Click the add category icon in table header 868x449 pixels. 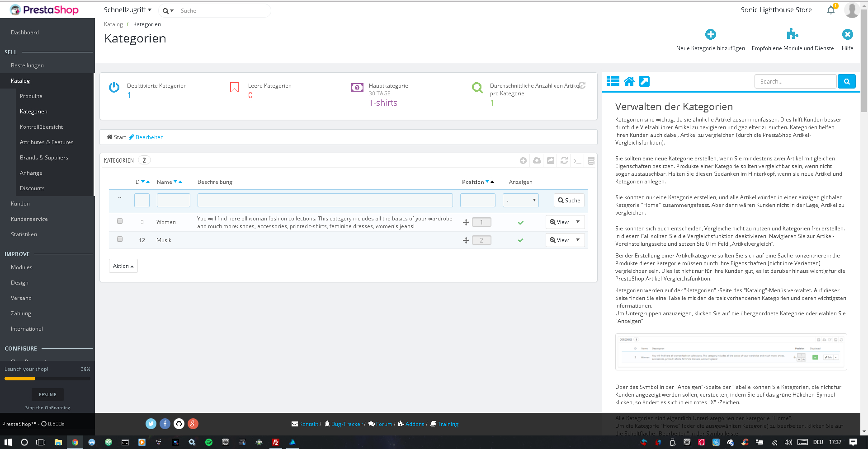tap(523, 160)
